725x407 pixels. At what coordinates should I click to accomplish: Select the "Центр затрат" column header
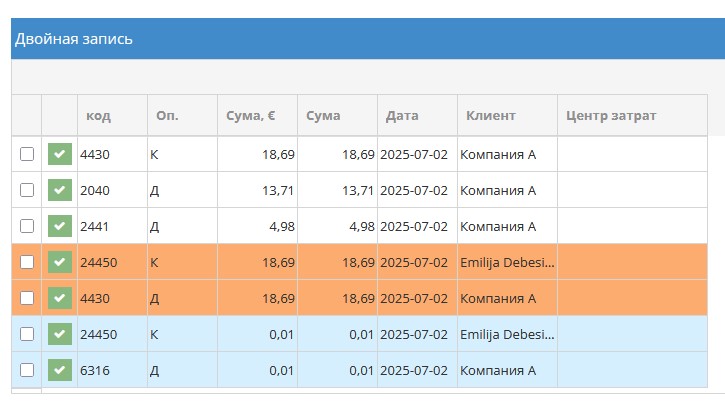(x=611, y=116)
